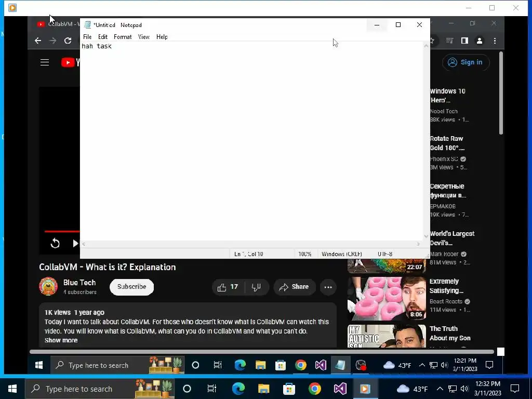
Task: Show hidden tray icons in inner taskbar
Action: click(422, 365)
